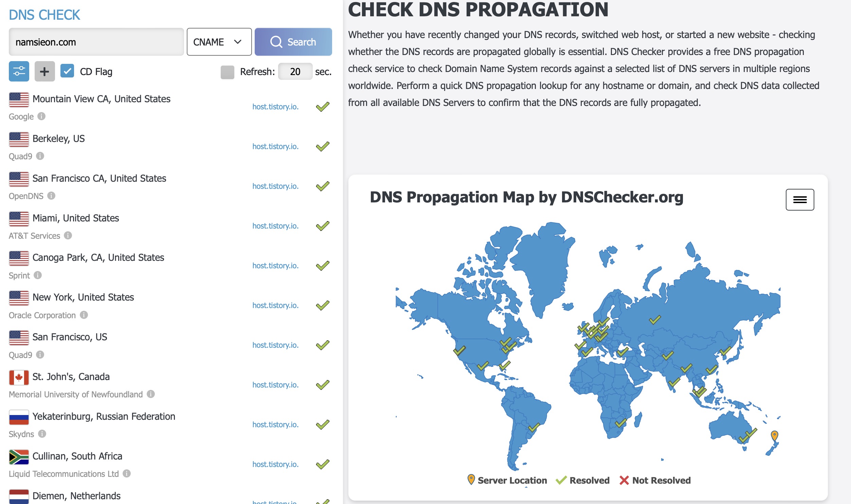The height and width of the screenshot is (504, 851).
Task: Toggle the Resolved legend item on map
Action: point(583,480)
